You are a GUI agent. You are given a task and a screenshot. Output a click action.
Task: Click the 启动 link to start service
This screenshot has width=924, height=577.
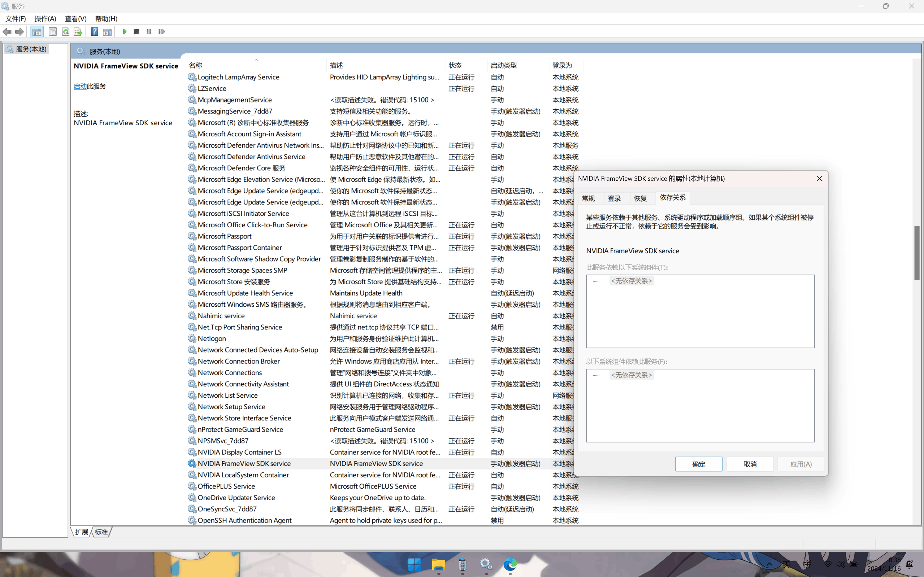(x=80, y=86)
